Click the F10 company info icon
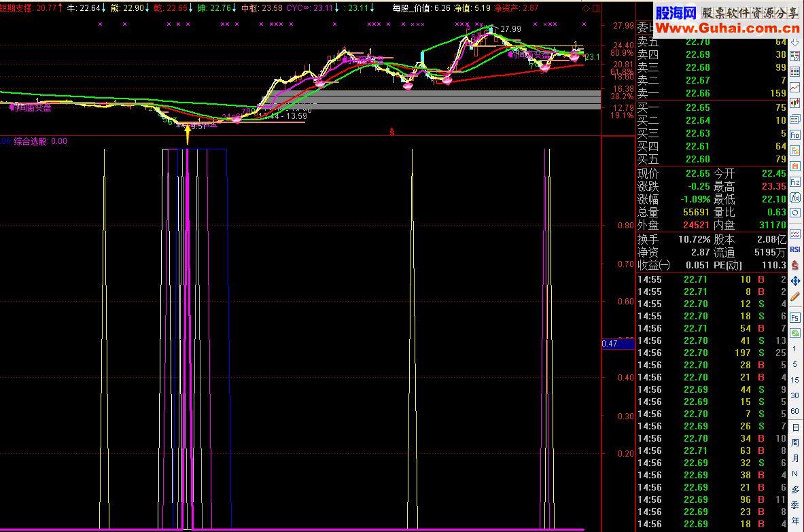This screenshot has height=532, width=804. coord(794,135)
